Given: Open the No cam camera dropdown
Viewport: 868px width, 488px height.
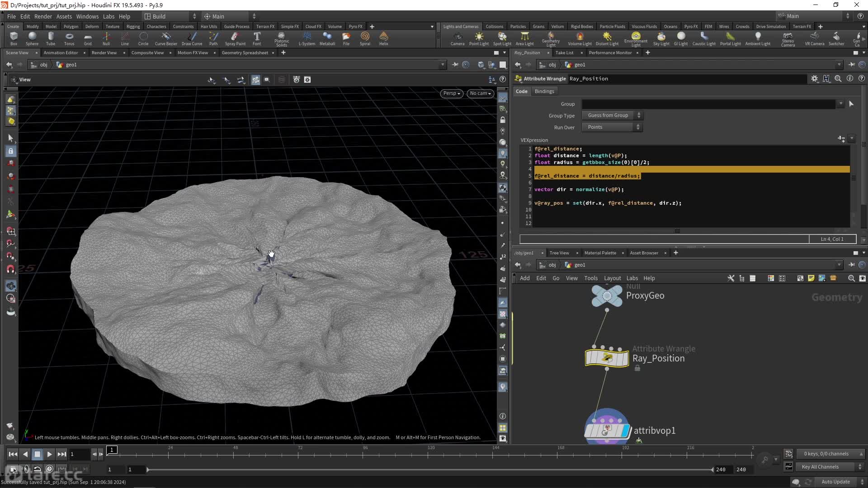Looking at the screenshot, I should [x=480, y=94].
